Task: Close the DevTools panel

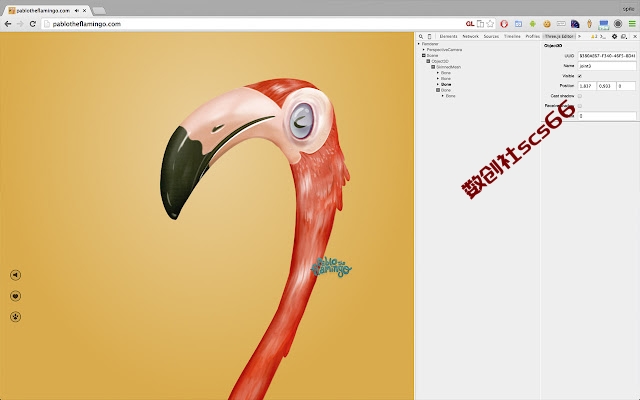Action: pyautogui.click(x=635, y=36)
